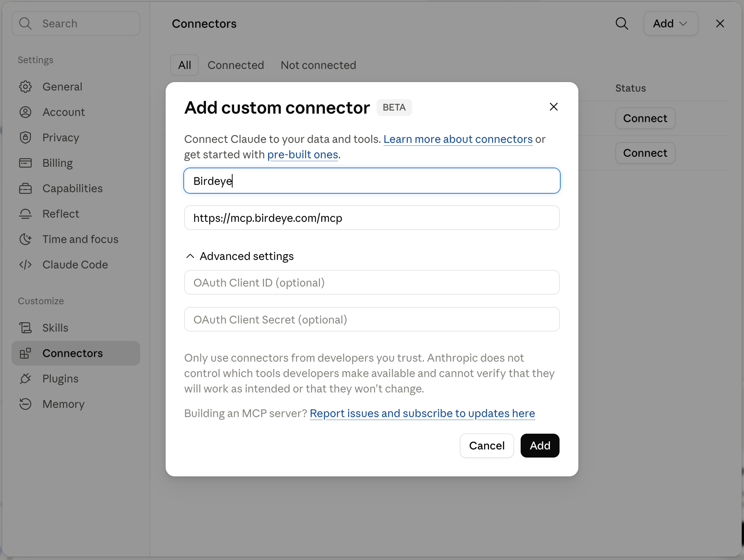Image resolution: width=744 pixels, height=560 pixels.
Task: Click the sidebar Search field
Action: (x=76, y=23)
